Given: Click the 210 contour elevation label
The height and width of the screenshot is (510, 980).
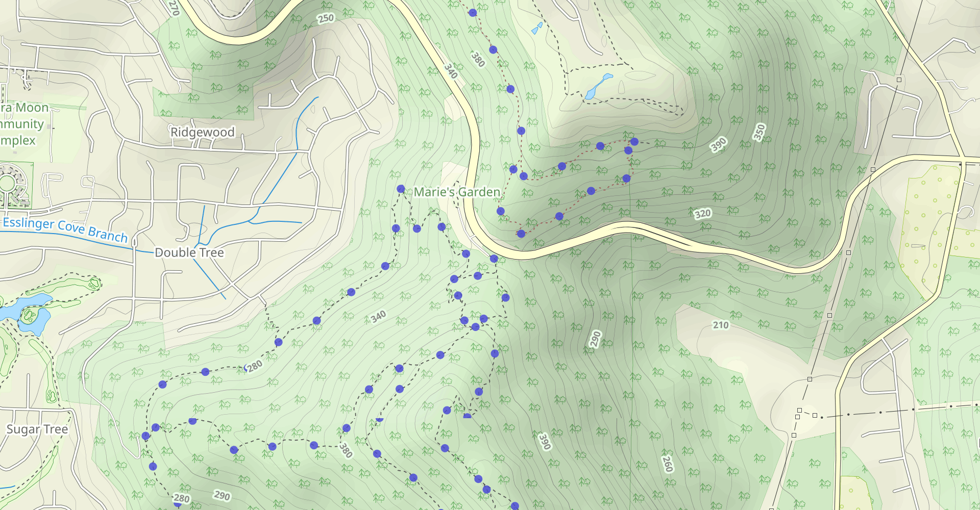Looking at the screenshot, I should [x=721, y=325].
